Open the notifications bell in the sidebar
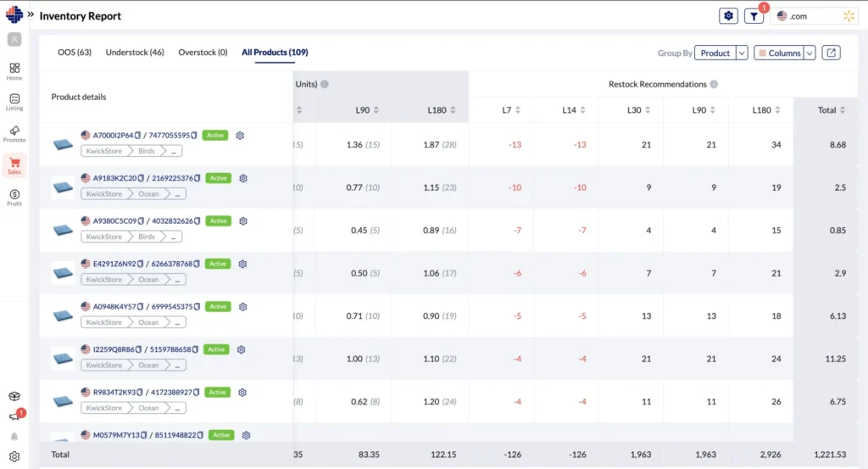 pyautogui.click(x=14, y=436)
